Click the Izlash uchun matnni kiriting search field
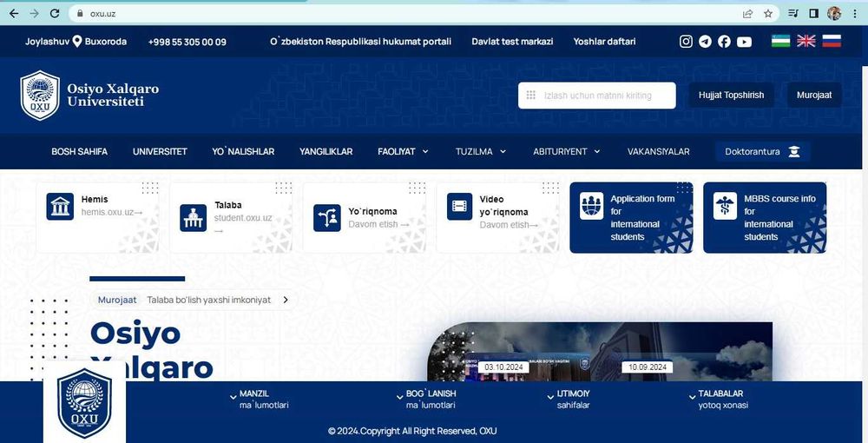Viewport: 868px width, 443px height. [597, 96]
